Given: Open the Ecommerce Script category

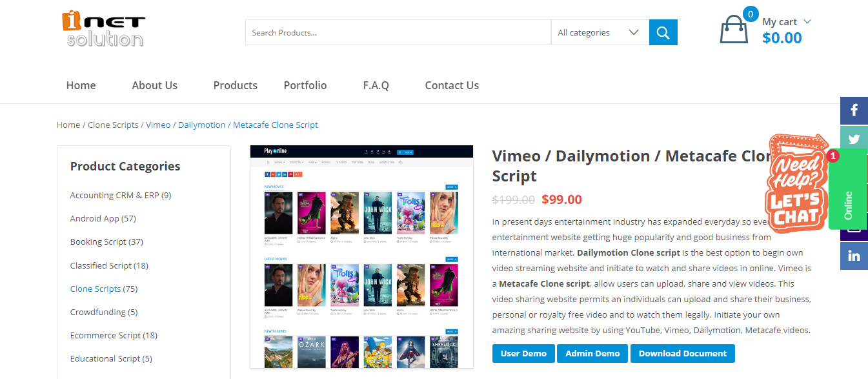Looking at the screenshot, I should click(114, 335).
